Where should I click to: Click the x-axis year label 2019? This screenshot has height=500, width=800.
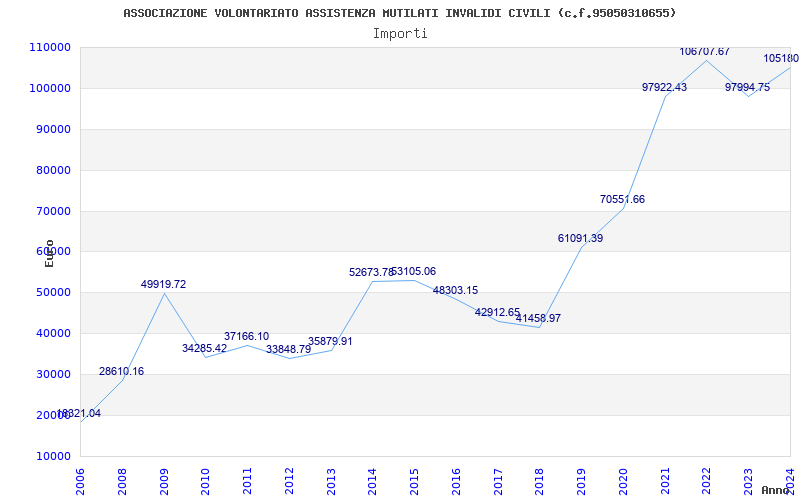click(x=582, y=482)
